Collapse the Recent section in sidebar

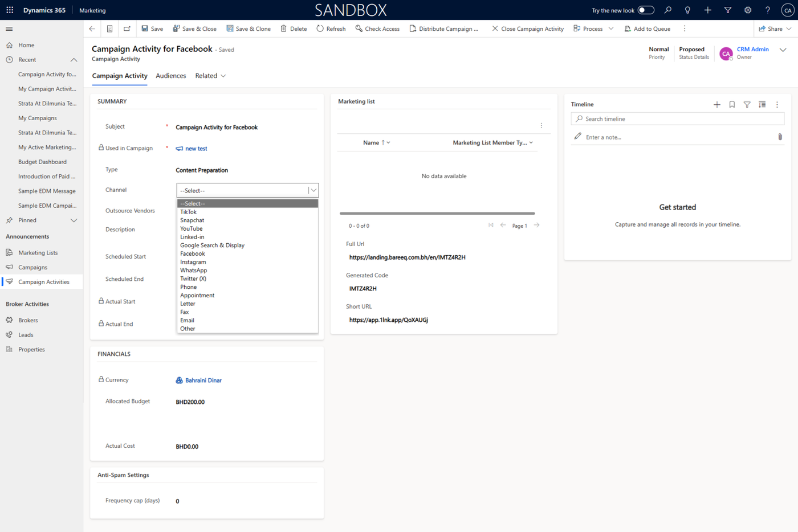74,60
